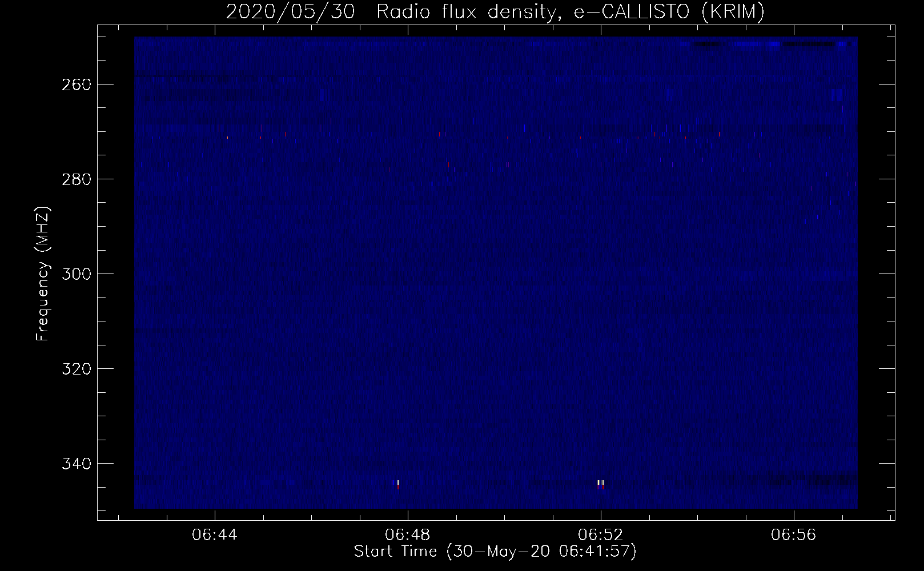Click the 06:48 time tick label
Viewport: 924px width, 571px height.
[x=408, y=535]
